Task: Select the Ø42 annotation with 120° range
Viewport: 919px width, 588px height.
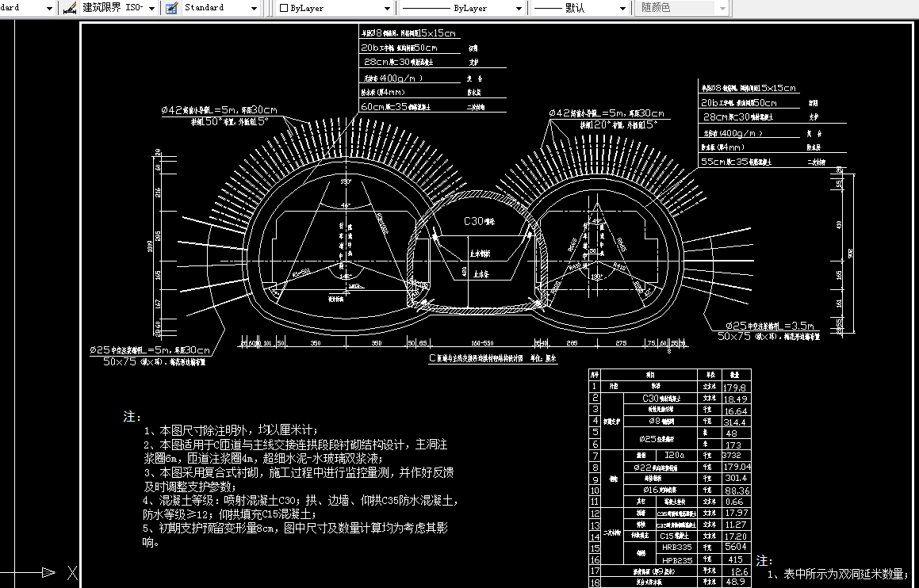Action: 606,118
